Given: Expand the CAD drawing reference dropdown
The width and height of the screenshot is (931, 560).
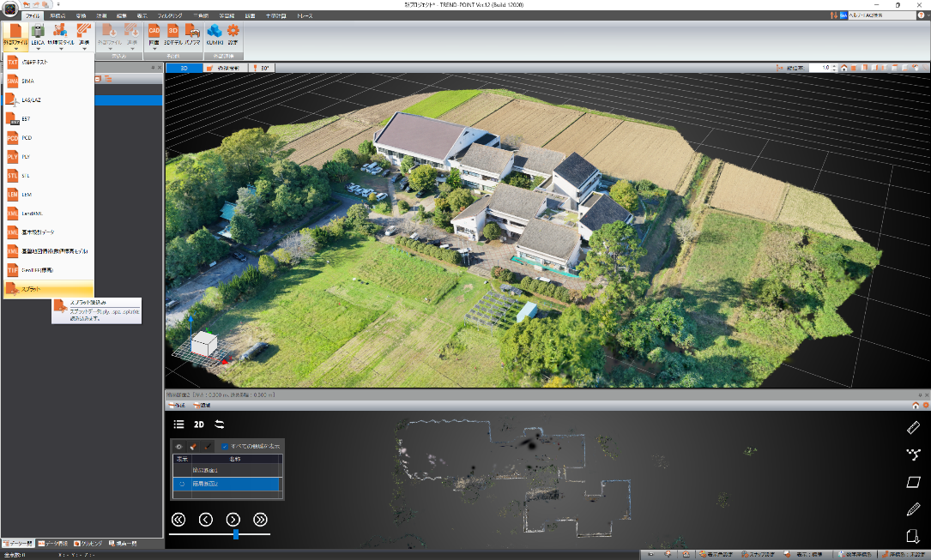Looking at the screenshot, I should point(154,49).
